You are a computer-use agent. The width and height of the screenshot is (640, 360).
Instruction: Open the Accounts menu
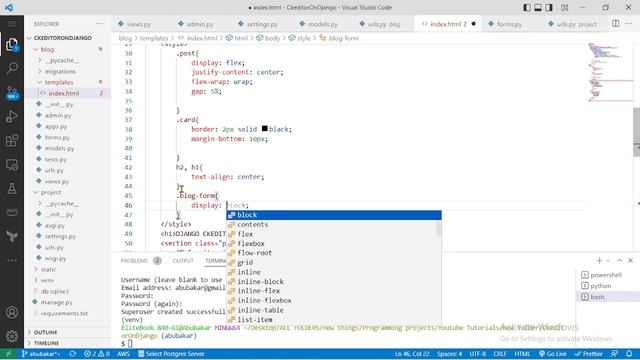(12, 312)
